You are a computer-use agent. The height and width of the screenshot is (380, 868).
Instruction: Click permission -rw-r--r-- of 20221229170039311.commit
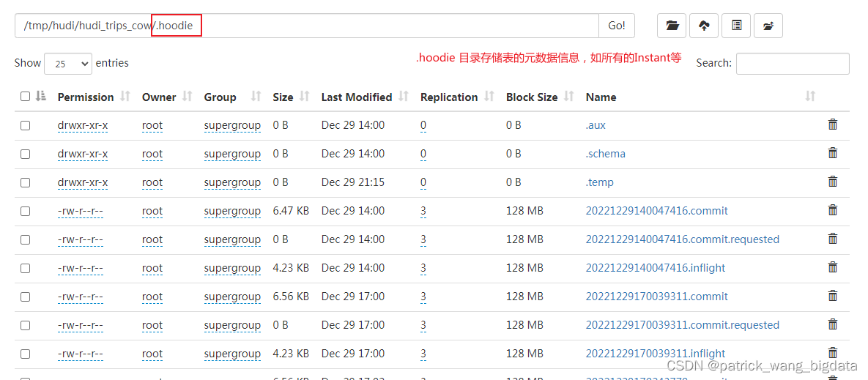tap(81, 297)
